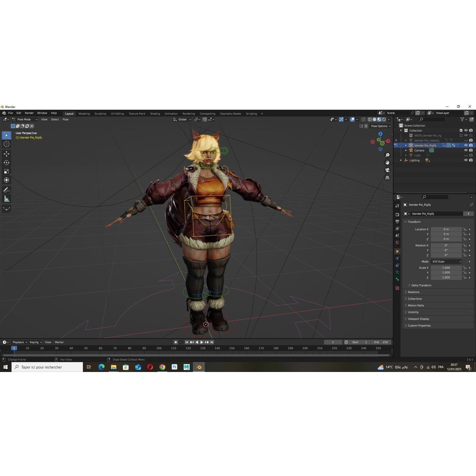Open the Physics properties tab

pos(397,258)
